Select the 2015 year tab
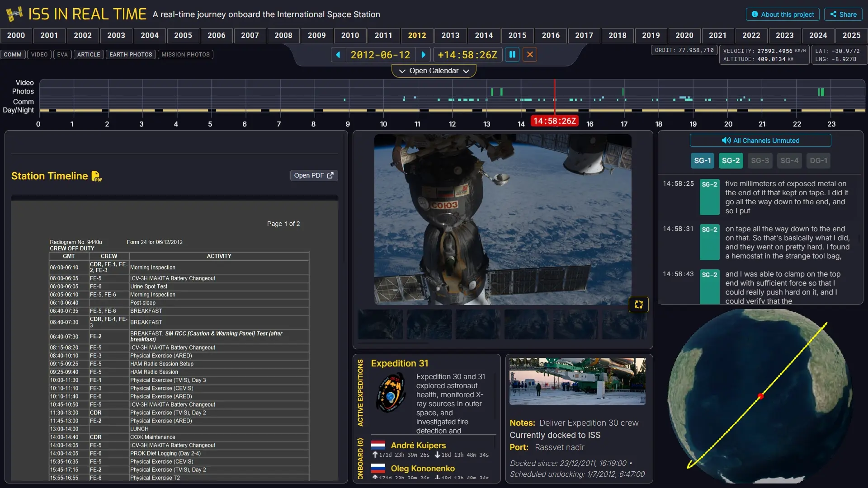This screenshot has height=488, width=868. (517, 35)
